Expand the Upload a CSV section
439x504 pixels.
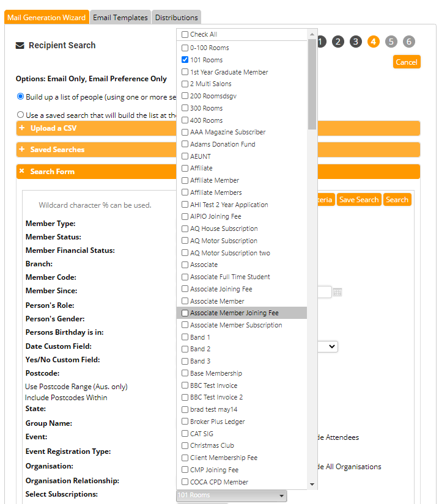pos(54,128)
